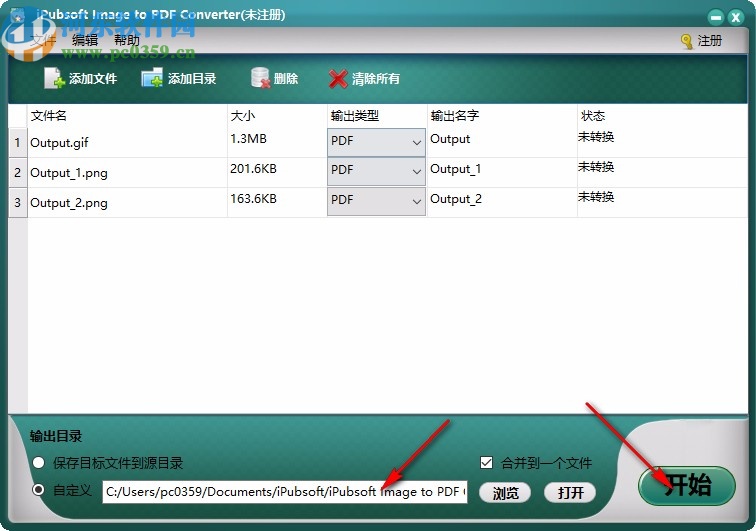
Task: Close the converter window
Action: 736,18
